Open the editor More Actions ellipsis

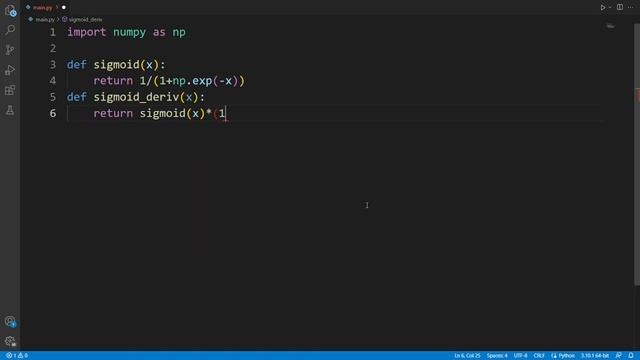coord(631,7)
